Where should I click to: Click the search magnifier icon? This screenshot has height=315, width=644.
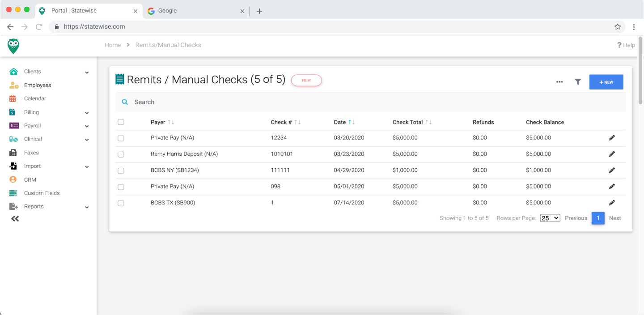(125, 102)
